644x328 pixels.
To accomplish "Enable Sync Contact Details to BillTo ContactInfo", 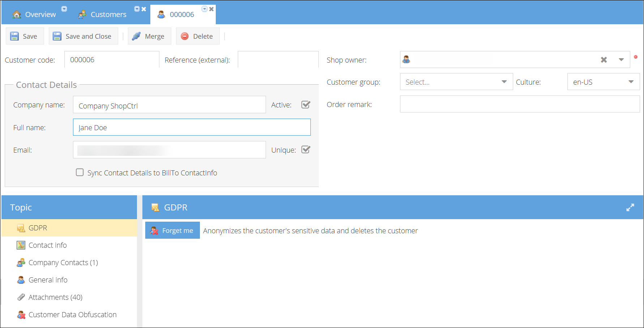I will 80,172.
